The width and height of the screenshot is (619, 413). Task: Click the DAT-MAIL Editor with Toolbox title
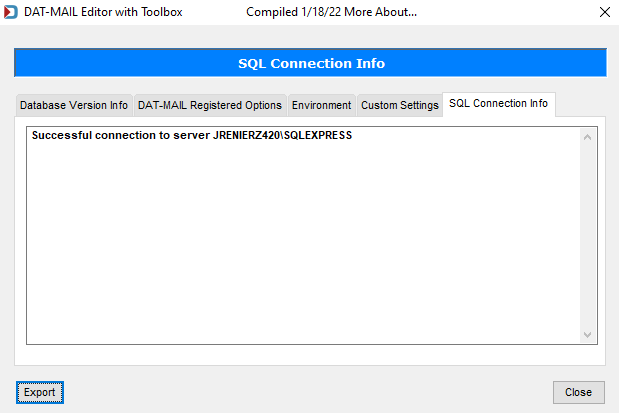[103, 12]
